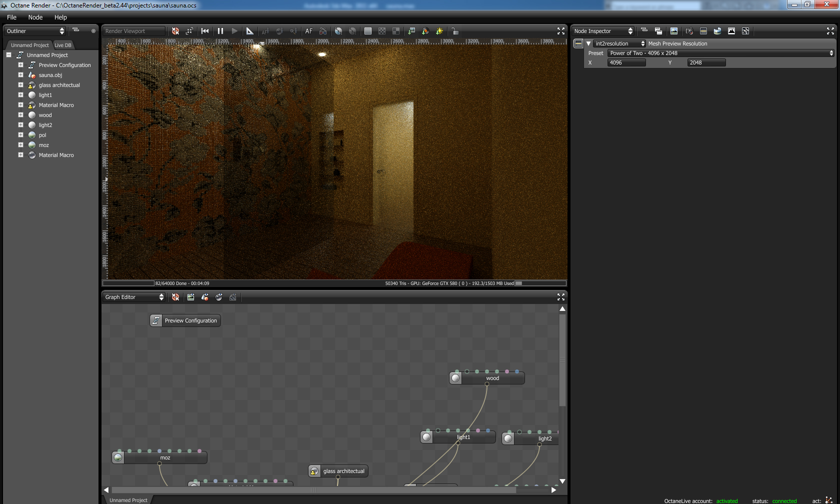840x504 pixels.
Task: Expand the wood tree node
Action: pyautogui.click(x=20, y=115)
